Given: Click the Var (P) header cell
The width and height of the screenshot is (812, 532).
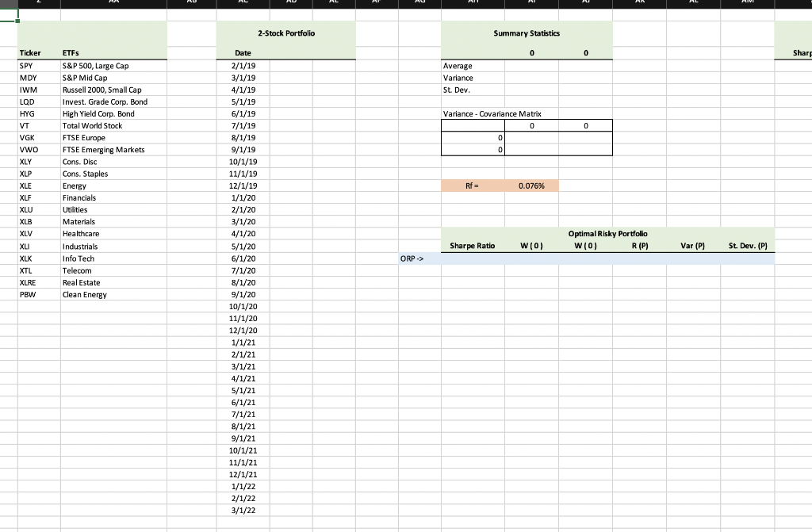Looking at the screenshot, I should tap(692, 246).
